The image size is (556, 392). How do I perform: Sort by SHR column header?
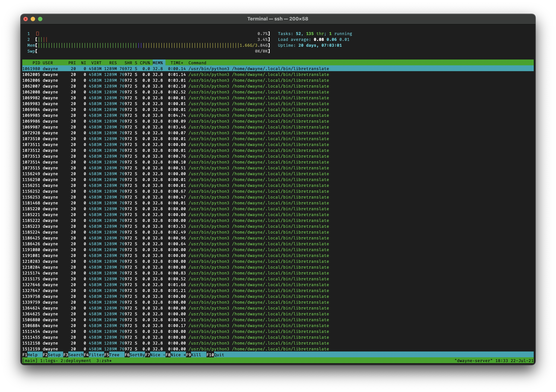pyautogui.click(x=128, y=63)
